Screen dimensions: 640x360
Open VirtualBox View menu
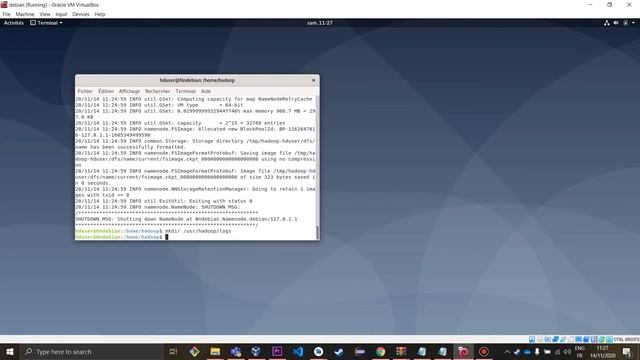[44, 14]
